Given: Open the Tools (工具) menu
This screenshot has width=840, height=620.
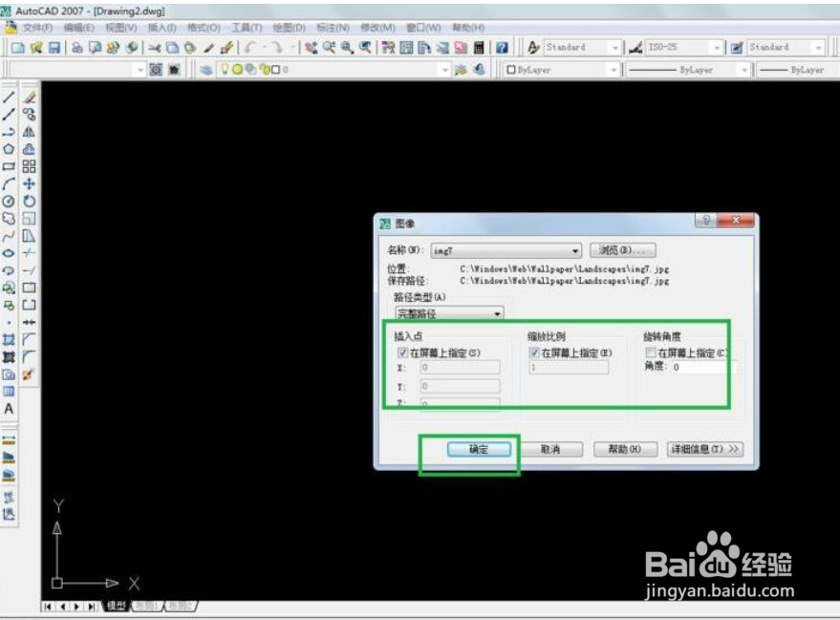Looking at the screenshot, I should (247, 28).
